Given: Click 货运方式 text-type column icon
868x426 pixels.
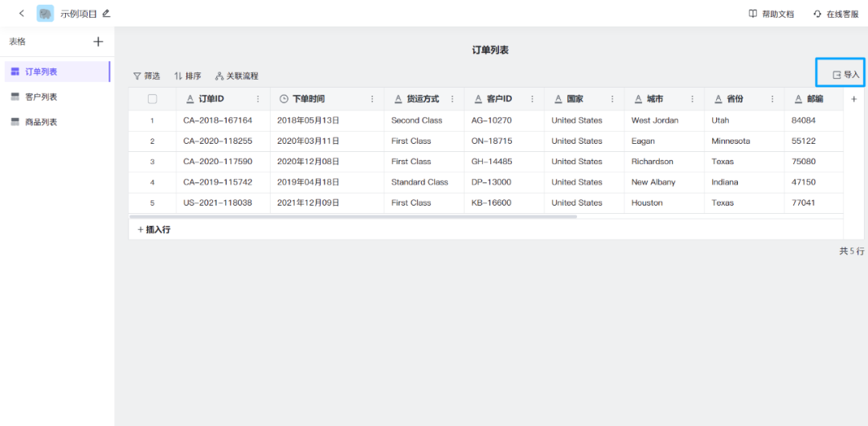Looking at the screenshot, I should 398,99.
